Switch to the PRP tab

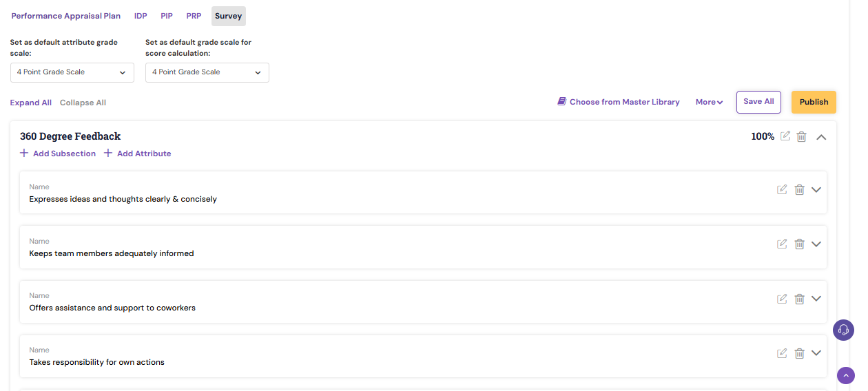pyautogui.click(x=194, y=16)
